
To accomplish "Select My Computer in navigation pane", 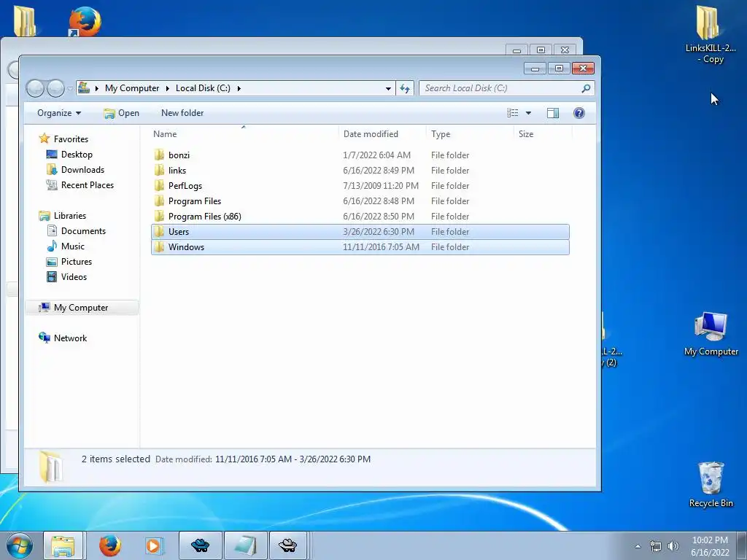I will 82,308.
